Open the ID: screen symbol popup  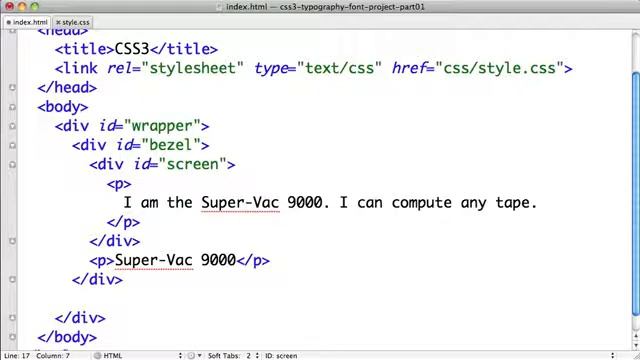[x=440, y=356]
